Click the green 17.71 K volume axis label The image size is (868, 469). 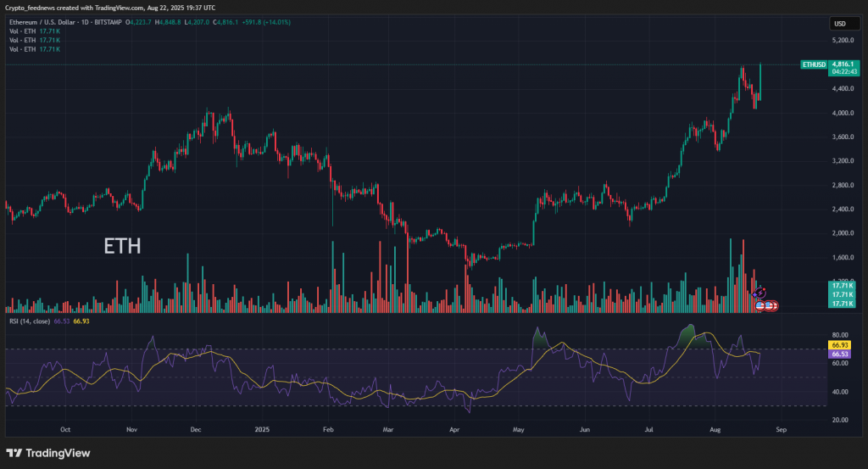pyautogui.click(x=841, y=288)
